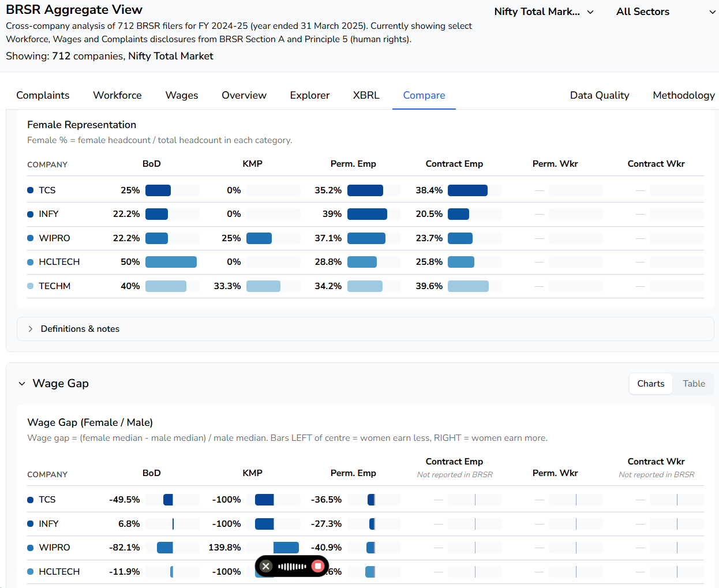
Task: Select the XBRL tab
Action: pos(366,95)
